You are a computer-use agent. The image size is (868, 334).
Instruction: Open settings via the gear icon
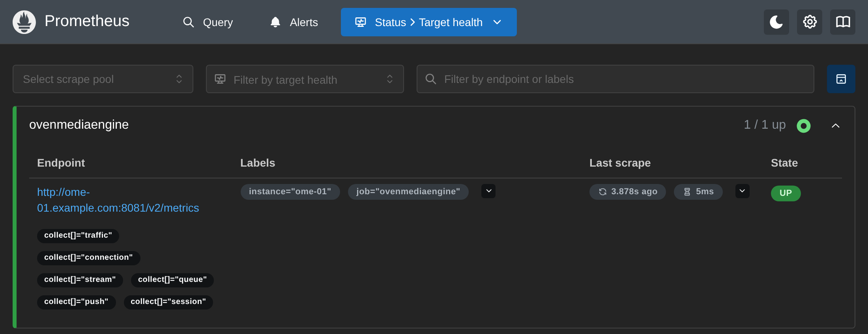tap(809, 22)
